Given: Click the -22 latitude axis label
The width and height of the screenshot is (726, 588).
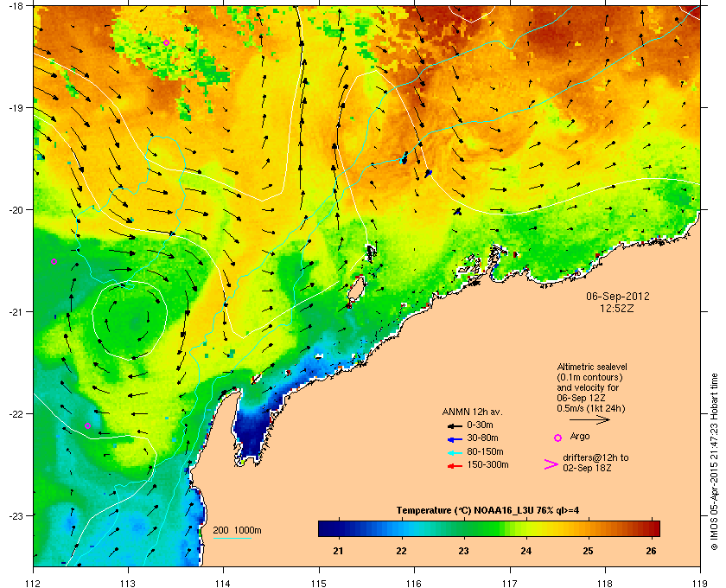Looking at the screenshot, I should 16,414.
